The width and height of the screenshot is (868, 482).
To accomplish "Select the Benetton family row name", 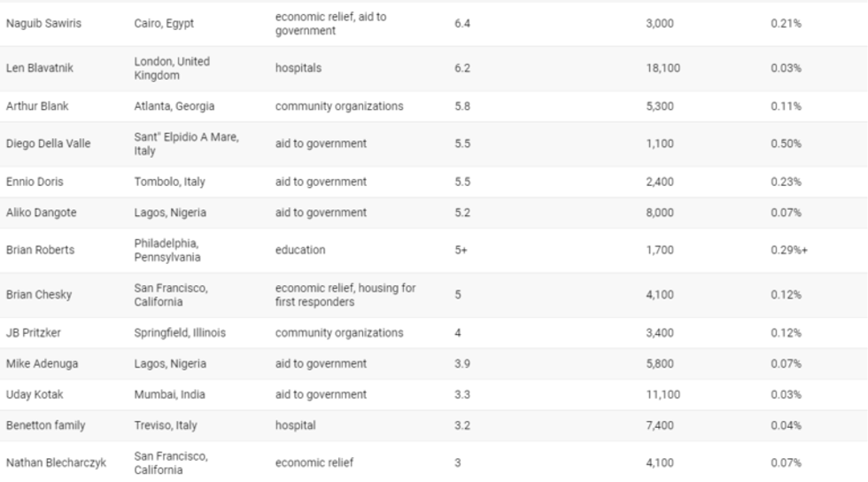I will (x=46, y=425).
